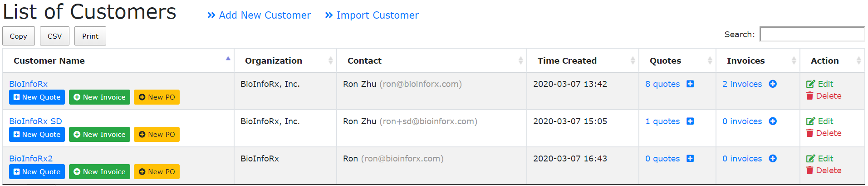Click the plus-circle icon beside 2 invoices
868x186 pixels.
[773, 84]
